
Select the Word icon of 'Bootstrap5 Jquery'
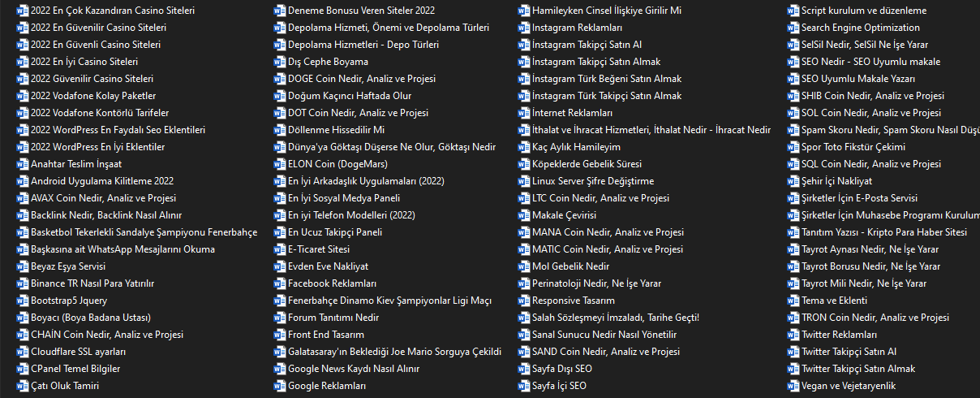pyautogui.click(x=22, y=301)
